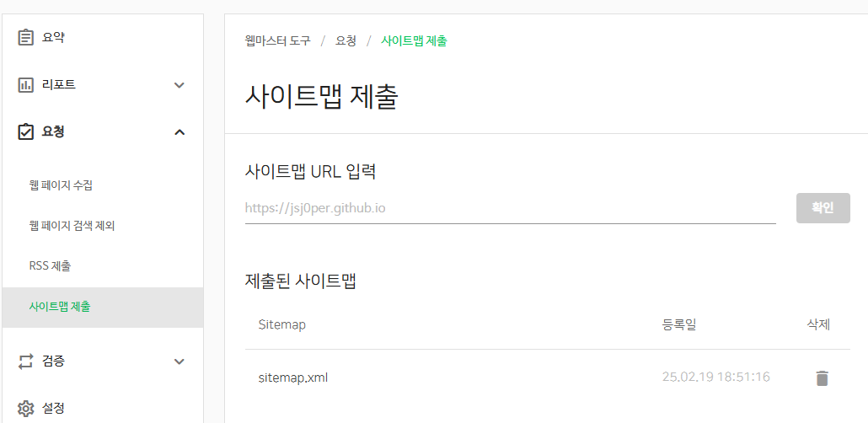Click the 요약 clipboard icon
This screenshot has height=423, width=868.
25,38
